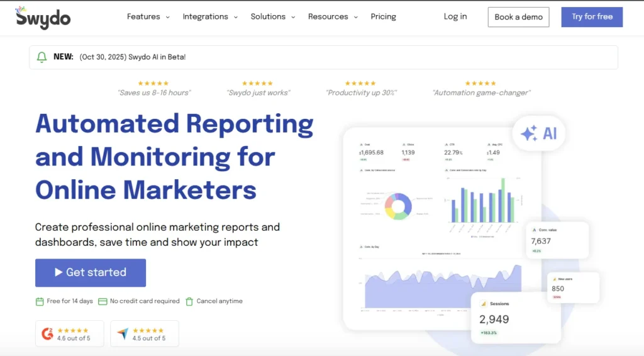Click the green notification bell icon
The image size is (644, 356).
click(42, 57)
